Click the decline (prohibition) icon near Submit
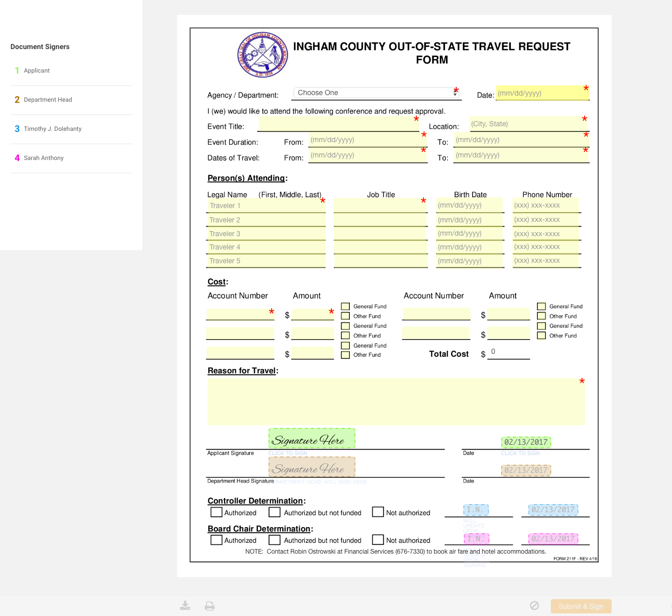Image resolution: width=672 pixels, height=616 pixels. (x=534, y=606)
